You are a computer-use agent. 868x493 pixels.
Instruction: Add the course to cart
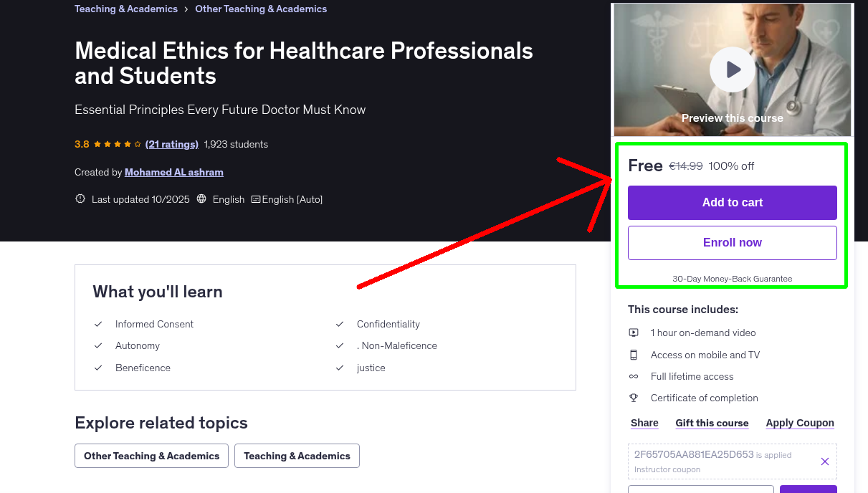732,203
